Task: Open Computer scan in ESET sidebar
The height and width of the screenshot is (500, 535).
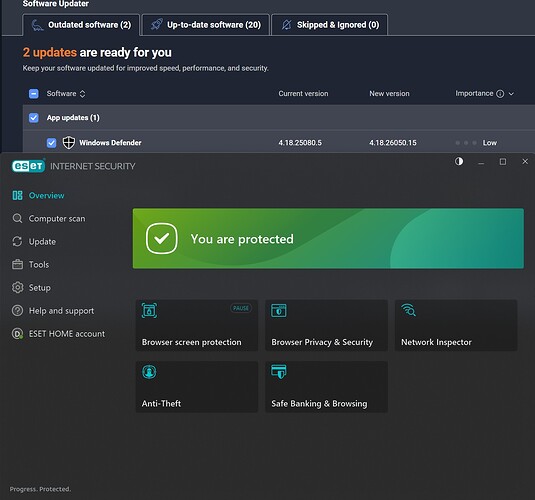Action: [49, 218]
